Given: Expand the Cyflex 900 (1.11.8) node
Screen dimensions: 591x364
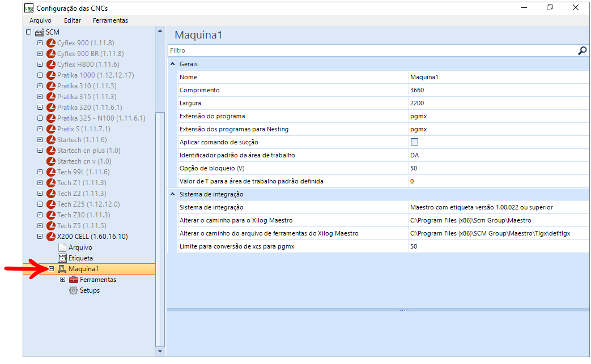Looking at the screenshot, I should click(x=40, y=43).
